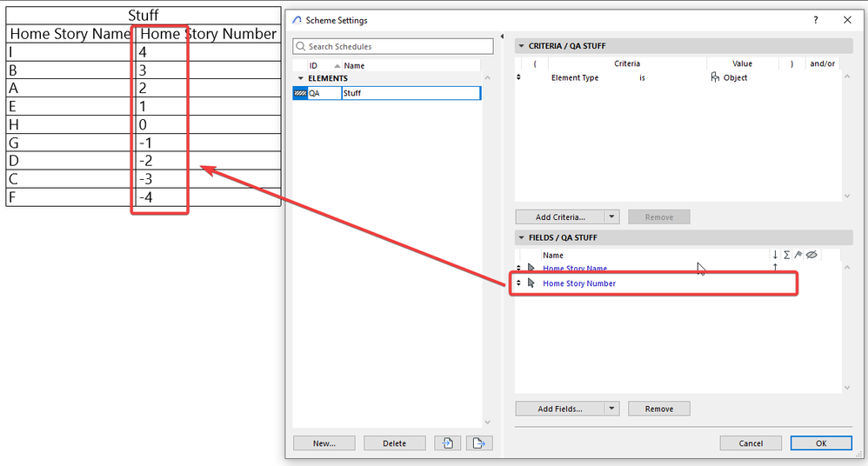Select the QA ID cell
This screenshot has width=868, height=466.
(x=324, y=93)
